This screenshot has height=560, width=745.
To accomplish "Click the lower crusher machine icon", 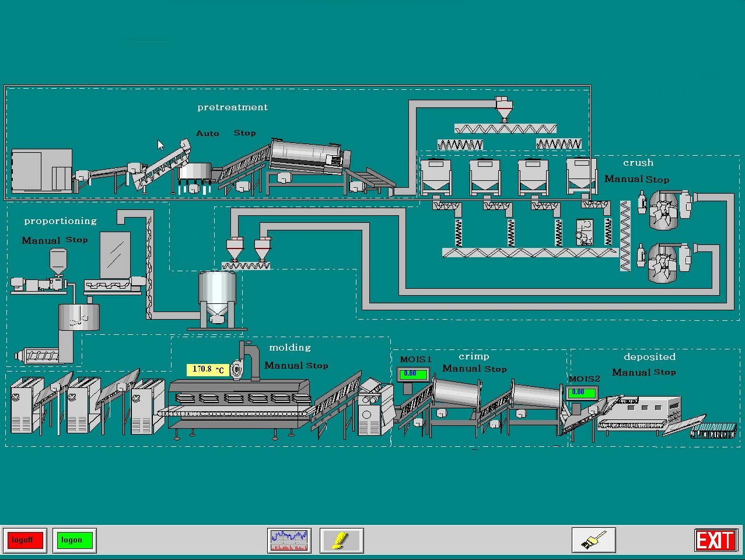I will [x=664, y=265].
